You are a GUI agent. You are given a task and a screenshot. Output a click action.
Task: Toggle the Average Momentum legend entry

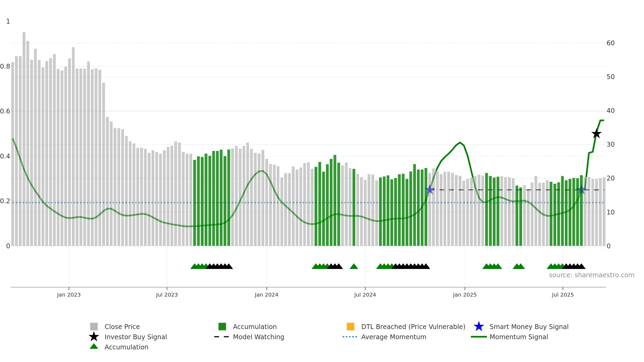384,337
